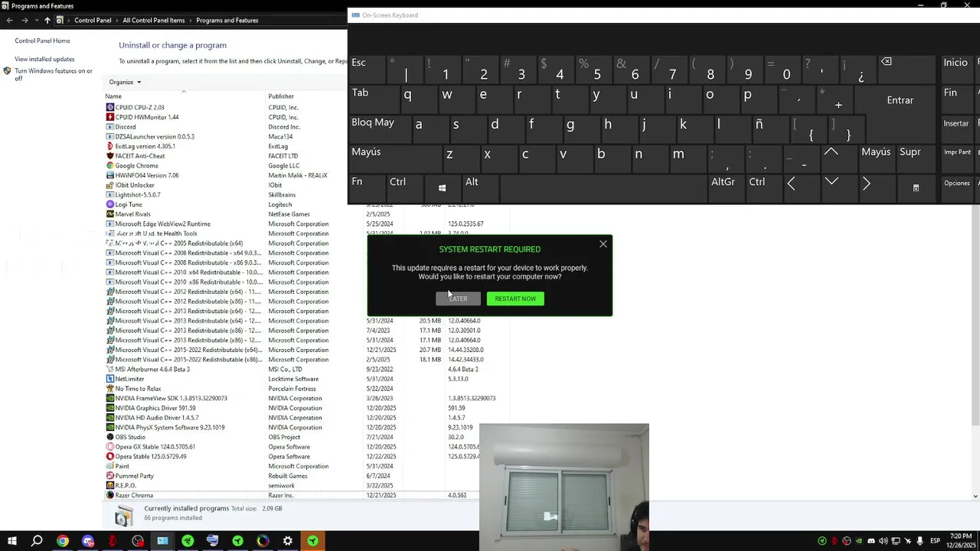Close the System Restart Required dialog
The height and width of the screenshot is (551, 980).
click(x=603, y=244)
